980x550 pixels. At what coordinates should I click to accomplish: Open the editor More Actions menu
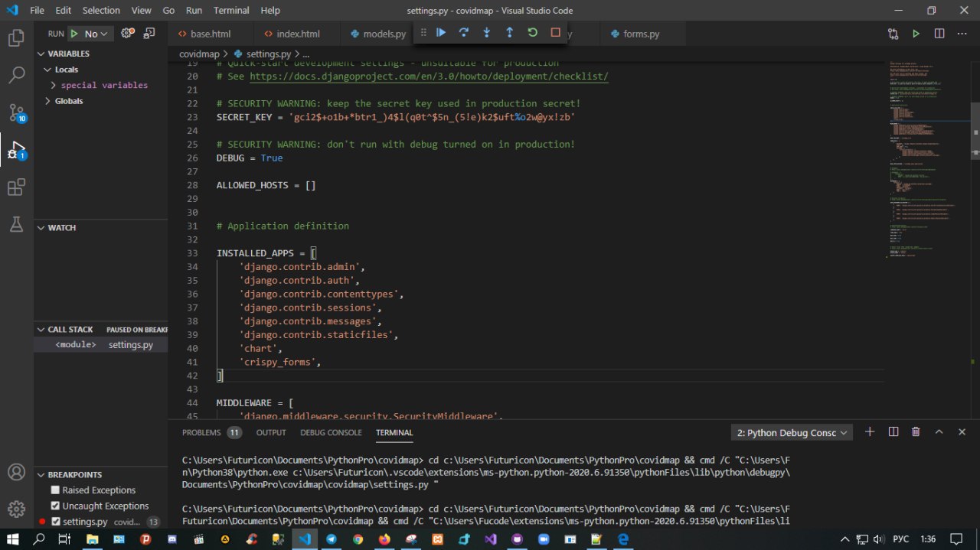point(962,34)
